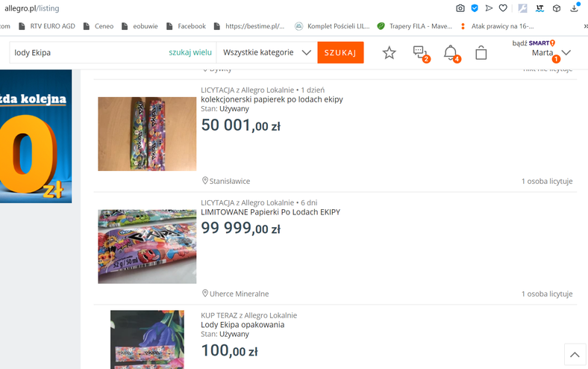Click the orange SZUKAJ button

pos(340,52)
